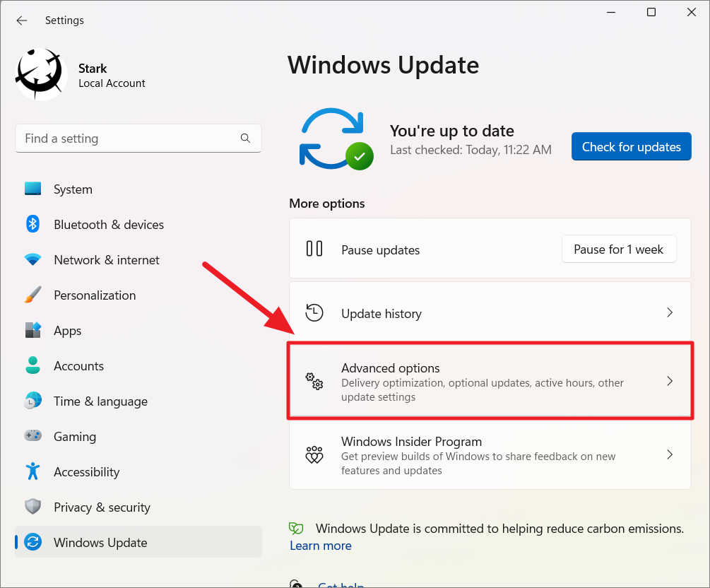Expand Update history chevron
This screenshot has height=588, width=710.
click(x=670, y=312)
